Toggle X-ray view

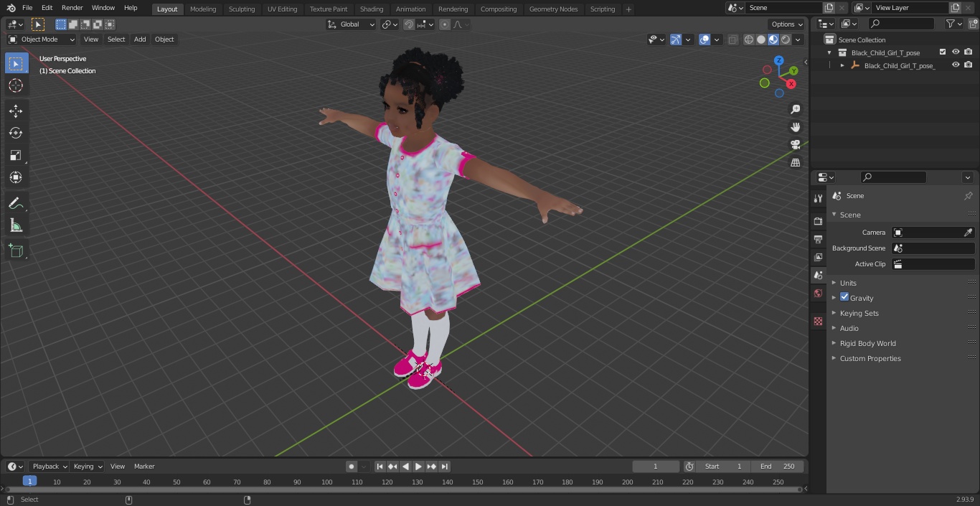click(732, 39)
